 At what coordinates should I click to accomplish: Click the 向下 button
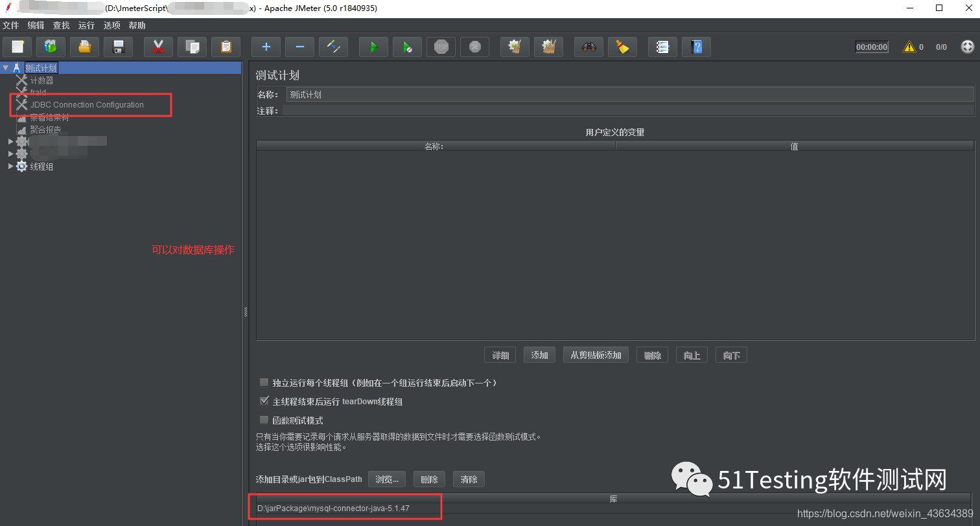coord(731,355)
